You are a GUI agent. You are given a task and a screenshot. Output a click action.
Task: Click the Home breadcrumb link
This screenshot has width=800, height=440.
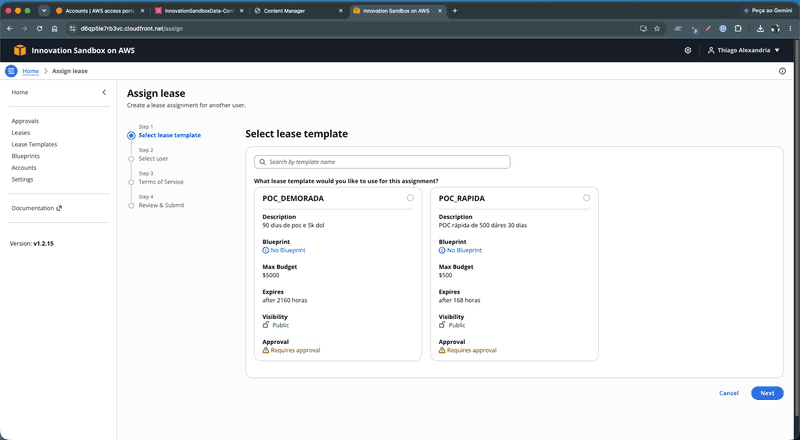click(31, 71)
